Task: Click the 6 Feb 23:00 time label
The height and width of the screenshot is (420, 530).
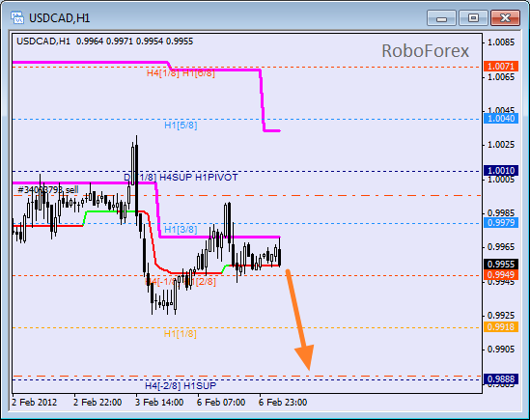Action: click(283, 403)
